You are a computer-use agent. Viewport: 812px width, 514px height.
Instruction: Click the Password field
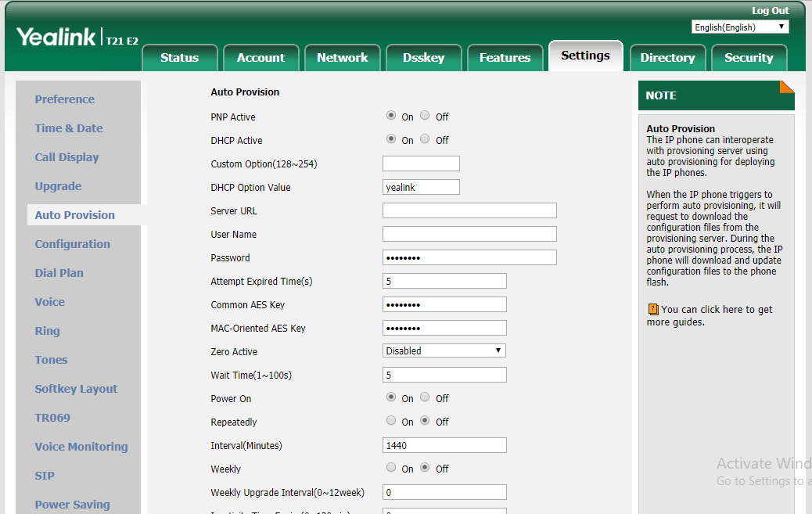[469, 257]
